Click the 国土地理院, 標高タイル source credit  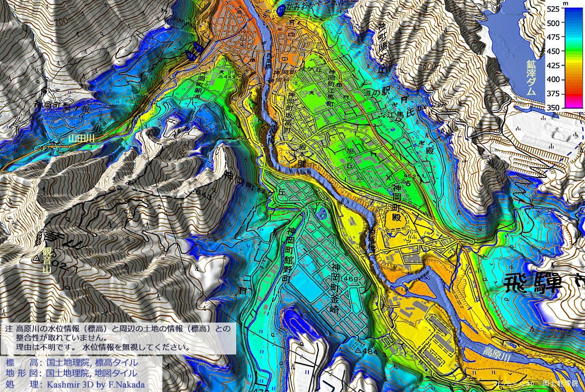point(91,363)
